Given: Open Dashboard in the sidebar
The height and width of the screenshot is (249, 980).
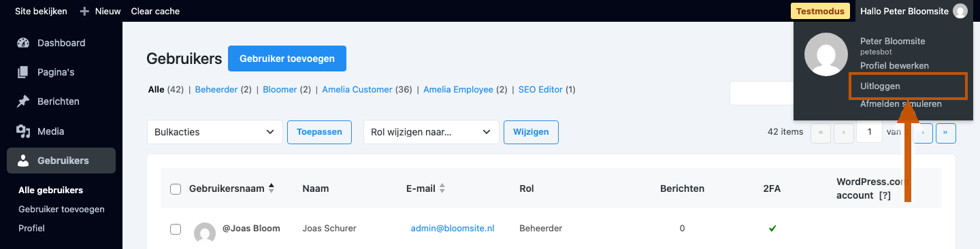Looking at the screenshot, I should pos(61,43).
